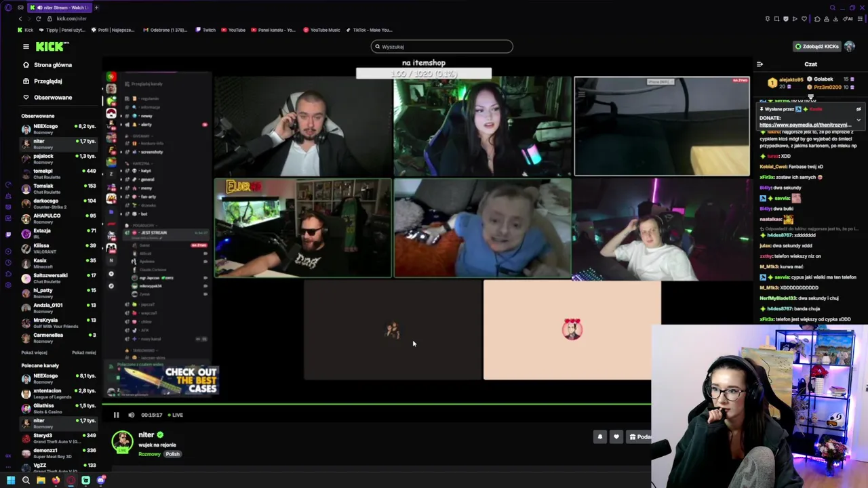Mute the stream volume speaker icon
868x488 pixels.
click(132, 415)
